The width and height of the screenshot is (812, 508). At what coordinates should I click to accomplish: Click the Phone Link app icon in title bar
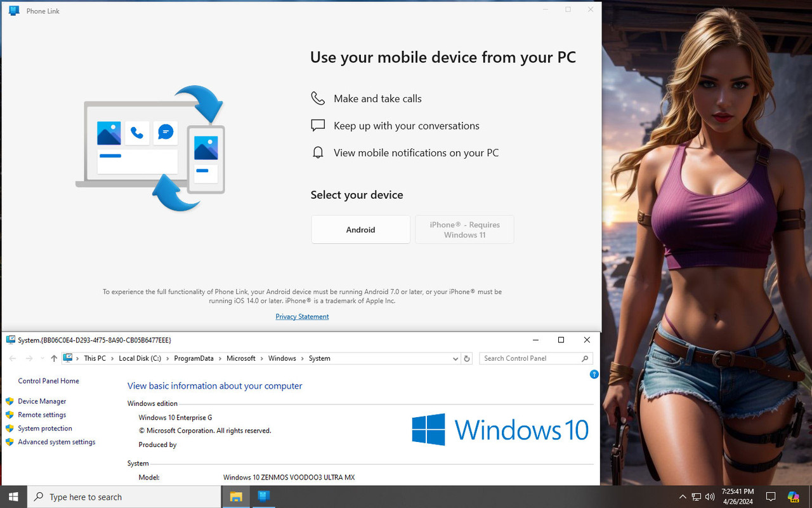[x=14, y=11]
